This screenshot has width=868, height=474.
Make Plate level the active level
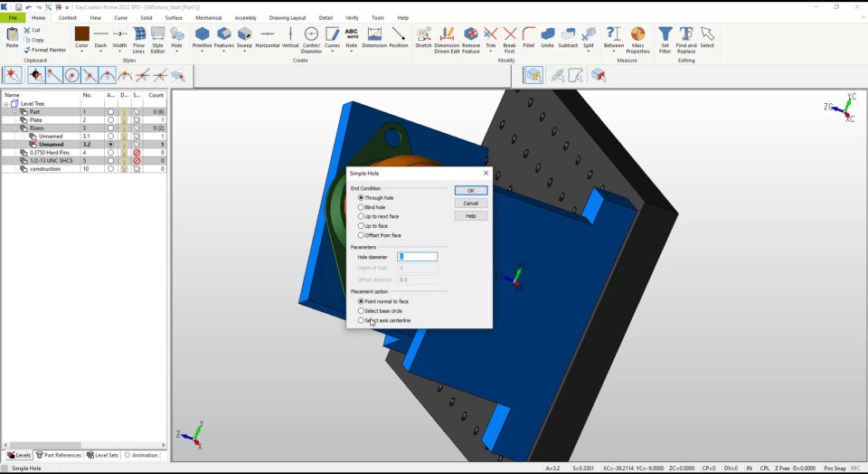coord(110,119)
